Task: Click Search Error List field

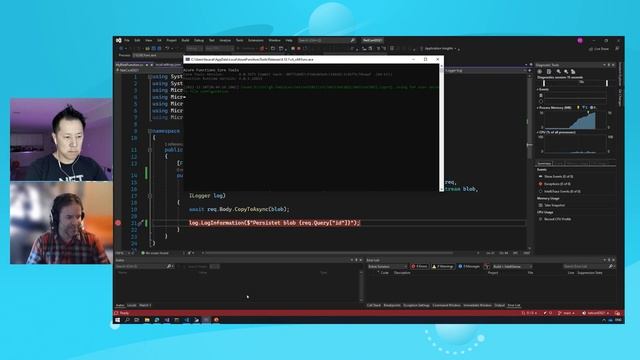Action: click(x=588, y=267)
